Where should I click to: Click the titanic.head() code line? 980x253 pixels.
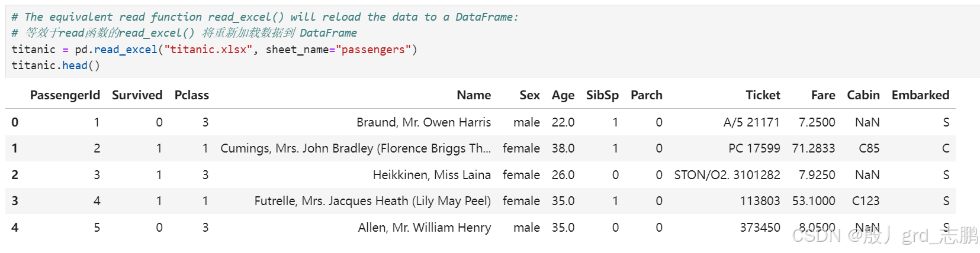pos(56,66)
